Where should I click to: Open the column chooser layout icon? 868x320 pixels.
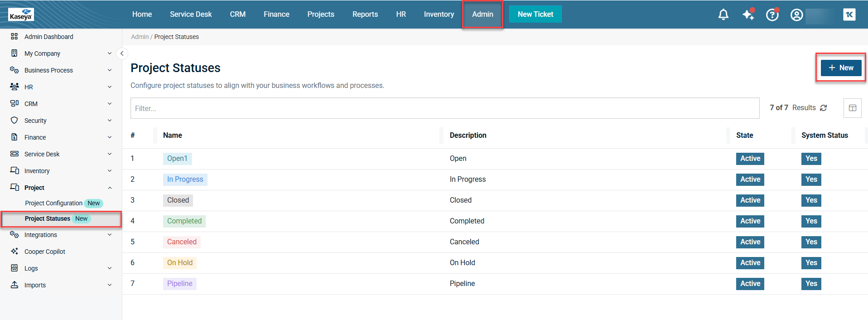click(852, 108)
